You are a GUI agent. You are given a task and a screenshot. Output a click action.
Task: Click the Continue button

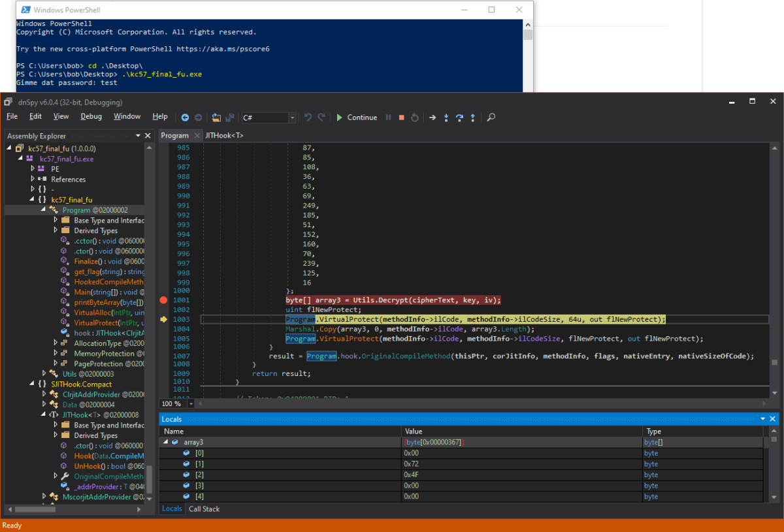[x=357, y=117]
